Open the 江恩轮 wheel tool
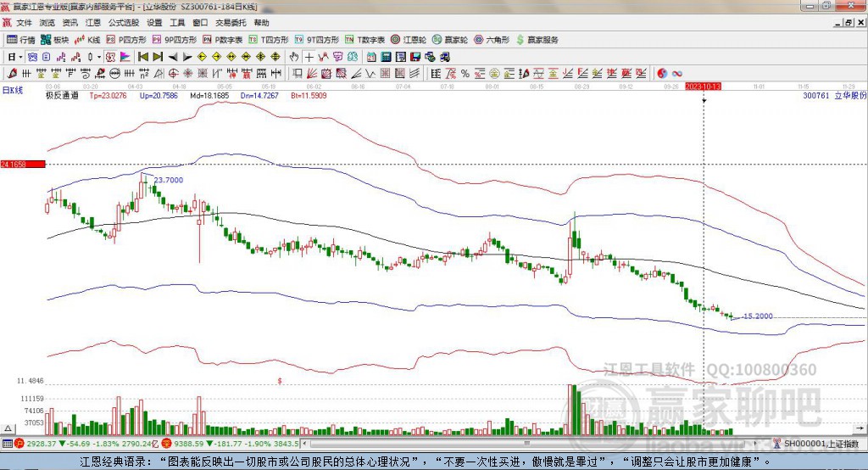868x470 pixels. point(409,40)
